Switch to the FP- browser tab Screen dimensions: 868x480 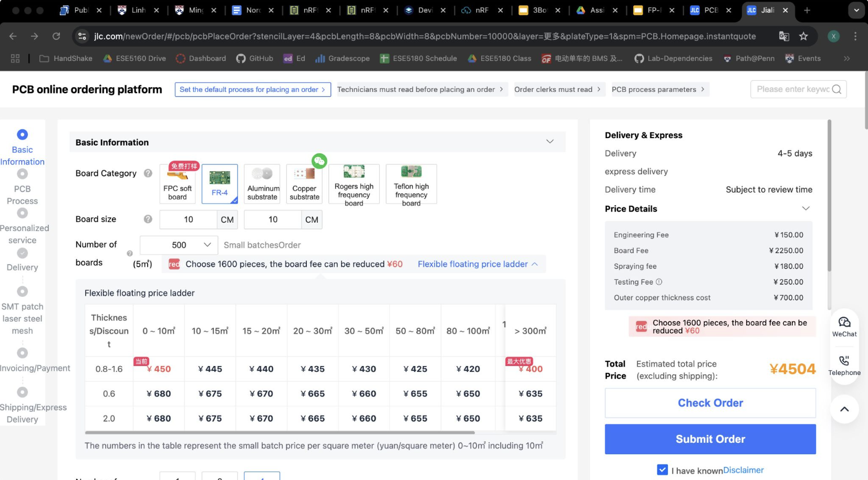click(x=654, y=10)
